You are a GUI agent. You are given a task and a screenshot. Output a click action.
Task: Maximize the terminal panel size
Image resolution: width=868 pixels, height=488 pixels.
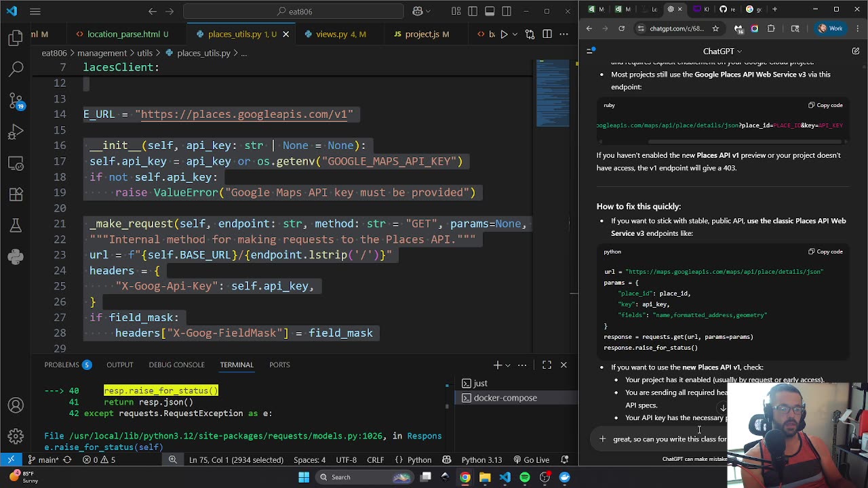547,365
